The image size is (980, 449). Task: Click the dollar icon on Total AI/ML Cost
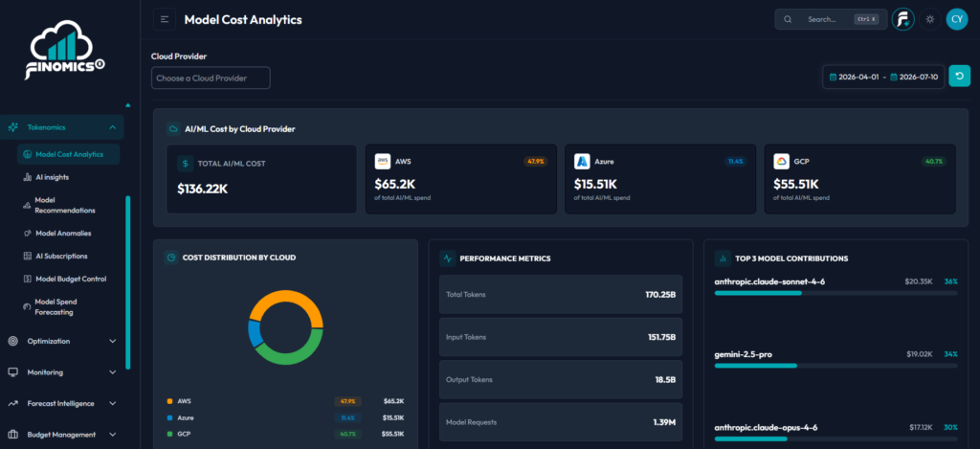tap(185, 163)
